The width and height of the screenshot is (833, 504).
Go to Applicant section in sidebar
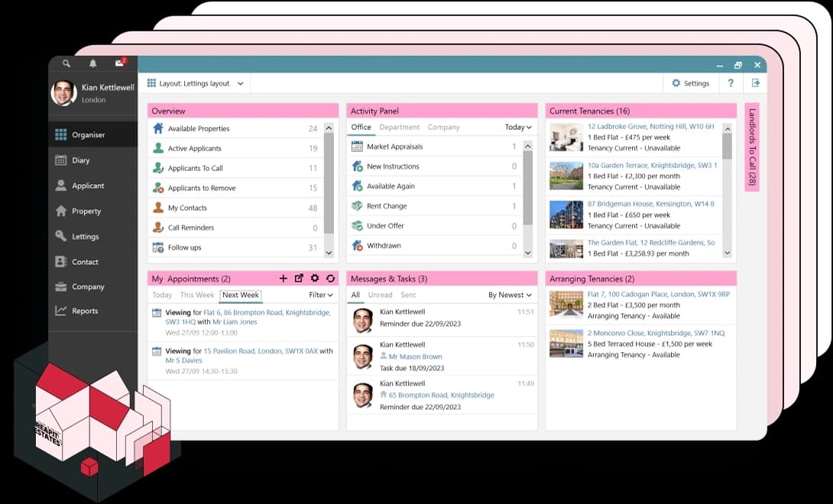click(92, 186)
